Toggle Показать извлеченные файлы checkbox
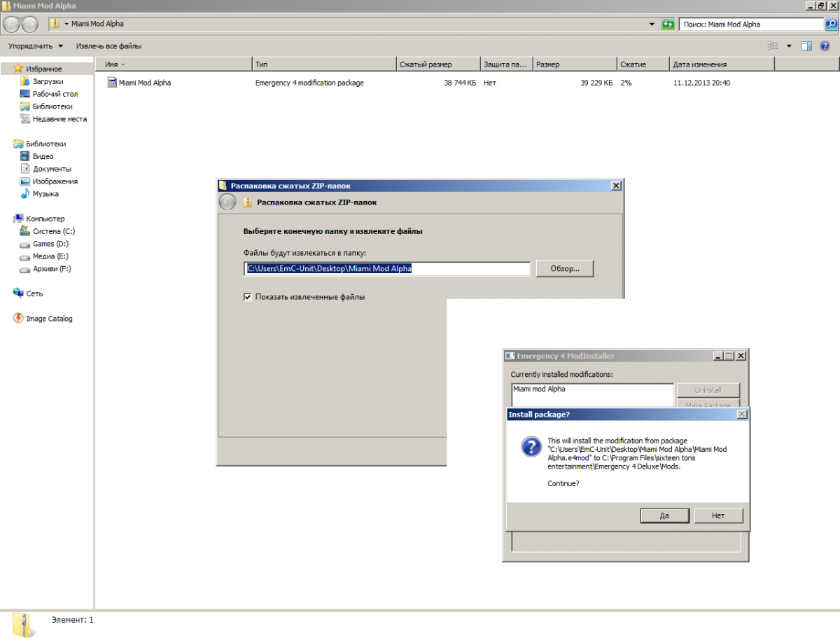The height and width of the screenshot is (643, 840). coord(248,297)
